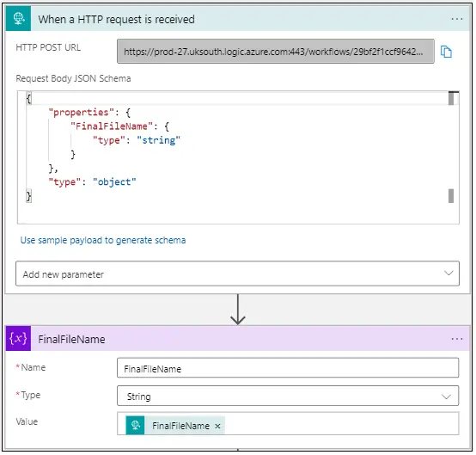This screenshot has height=455, width=476.
Task: Click the HTTP request trigger globe icon
Action: (18, 19)
